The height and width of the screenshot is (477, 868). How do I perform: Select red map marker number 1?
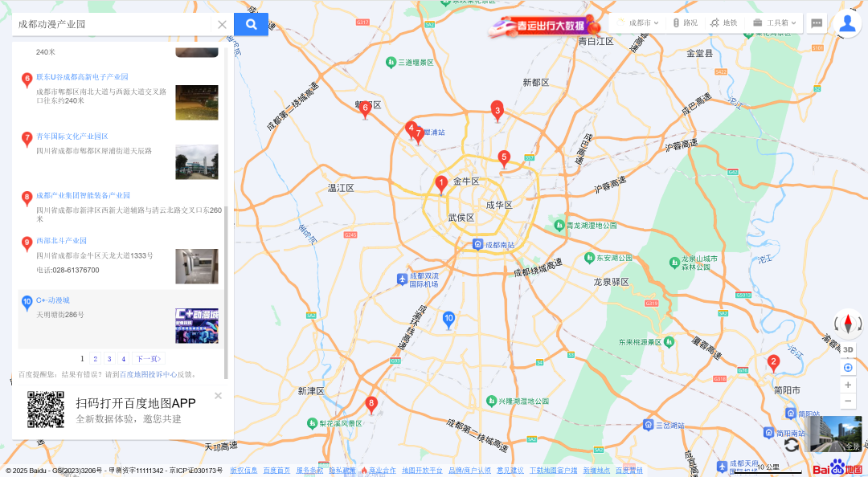pyautogui.click(x=441, y=184)
